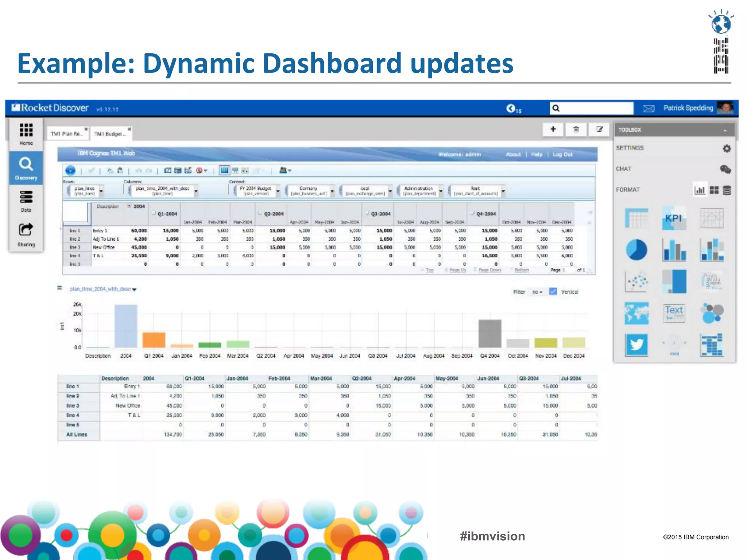Screen dimensions: 747x560
Task: Add a Twitter widget
Action: pyautogui.click(x=636, y=345)
